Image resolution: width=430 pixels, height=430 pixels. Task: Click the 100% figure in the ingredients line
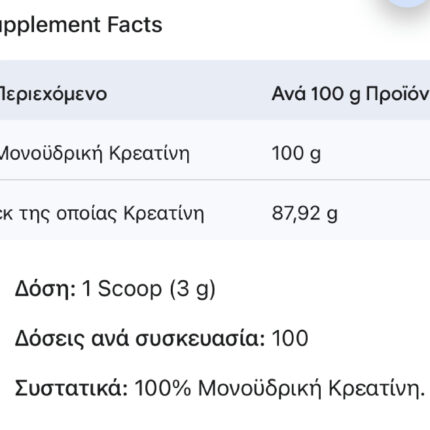pos(163,388)
